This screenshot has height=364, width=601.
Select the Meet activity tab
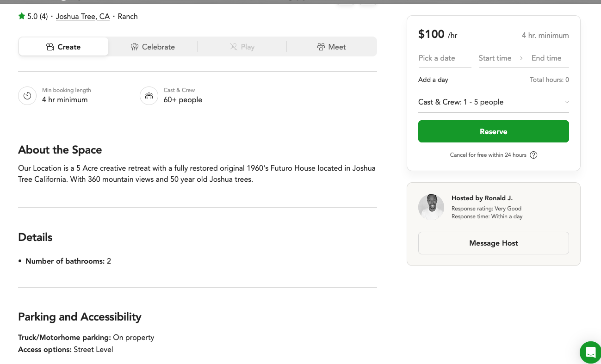pyautogui.click(x=331, y=47)
